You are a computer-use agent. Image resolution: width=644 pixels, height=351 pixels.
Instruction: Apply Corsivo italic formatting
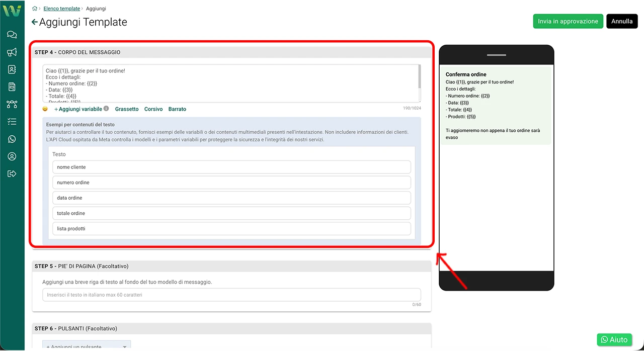(153, 109)
